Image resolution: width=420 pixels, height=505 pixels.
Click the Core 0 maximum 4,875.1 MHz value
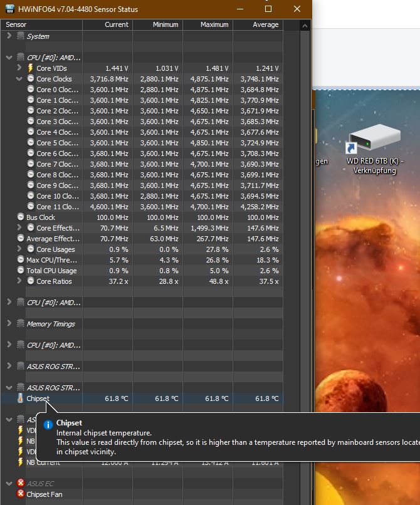(x=209, y=90)
